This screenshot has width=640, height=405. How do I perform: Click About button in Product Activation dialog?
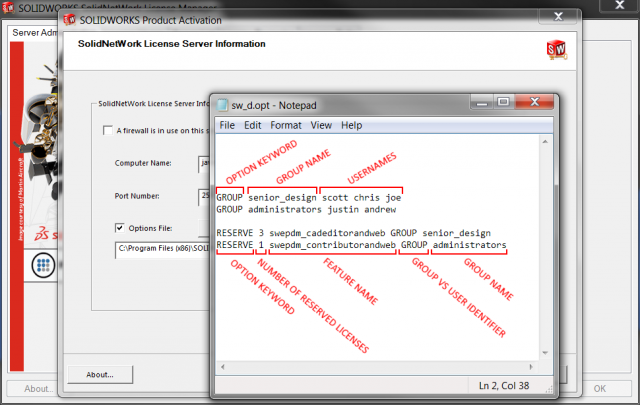(100, 374)
